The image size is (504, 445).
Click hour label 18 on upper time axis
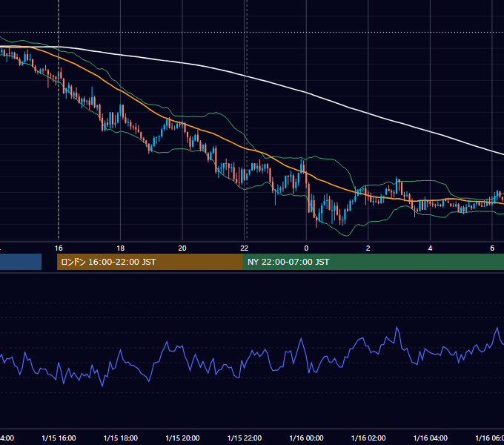click(121, 248)
